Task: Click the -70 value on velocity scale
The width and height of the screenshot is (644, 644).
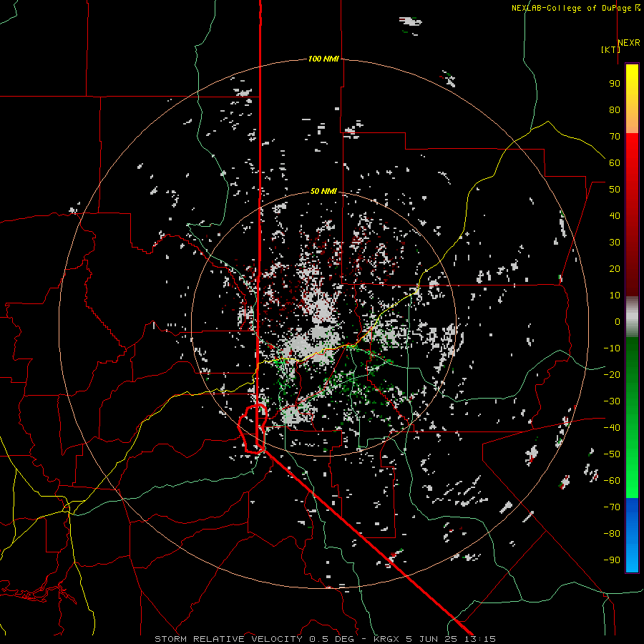Action: click(612, 507)
